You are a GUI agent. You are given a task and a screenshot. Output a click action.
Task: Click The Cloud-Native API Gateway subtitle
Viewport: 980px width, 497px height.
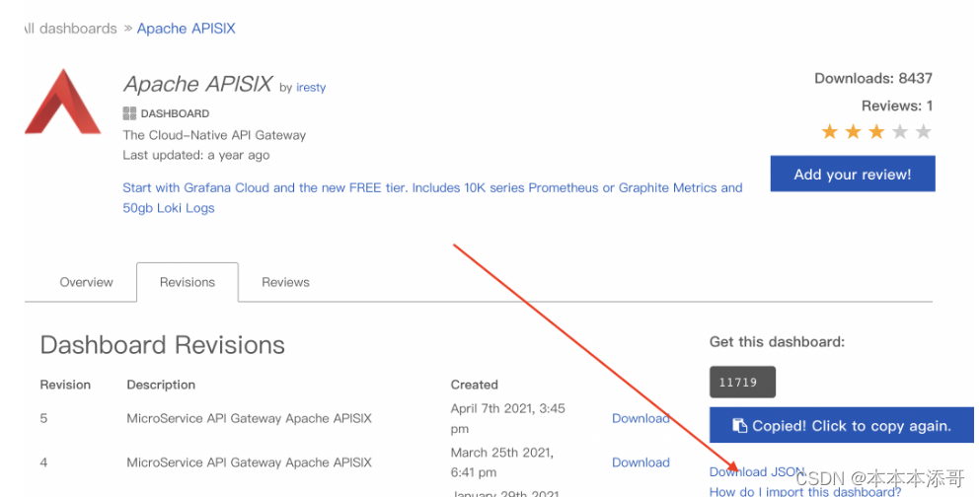pos(214,135)
